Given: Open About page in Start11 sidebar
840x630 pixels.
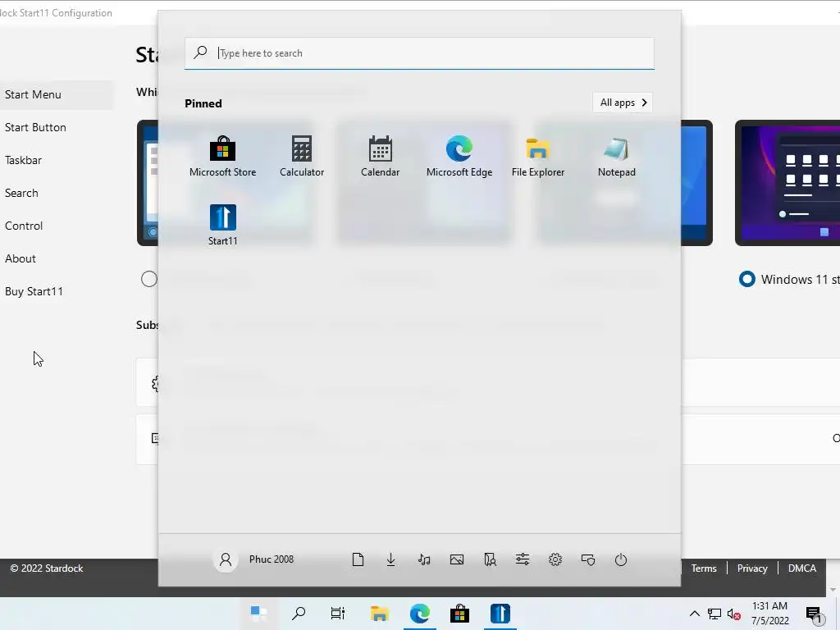Looking at the screenshot, I should [x=21, y=258].
